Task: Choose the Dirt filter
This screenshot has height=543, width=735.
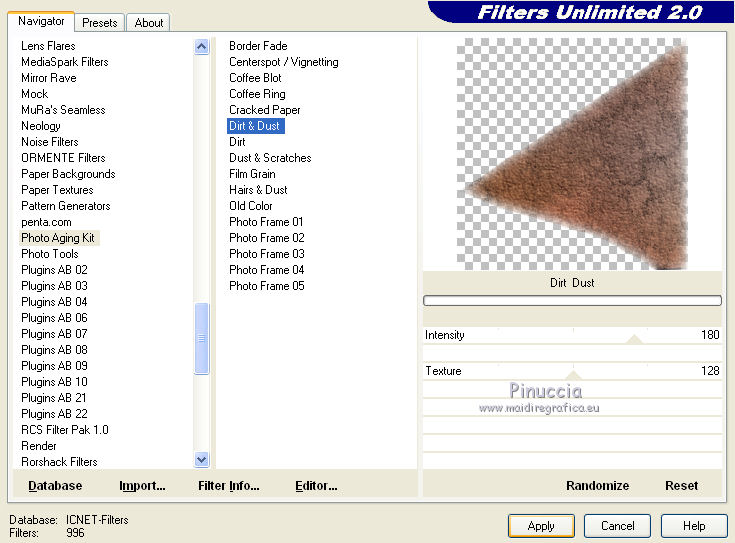Action: pyautogui.click(x=237, y=142)
